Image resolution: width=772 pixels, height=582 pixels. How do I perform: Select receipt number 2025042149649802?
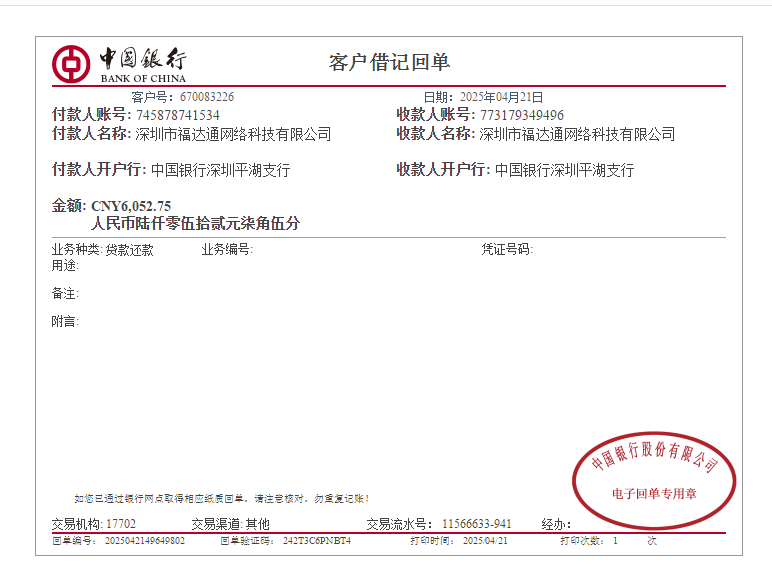[x=145, y=541]
